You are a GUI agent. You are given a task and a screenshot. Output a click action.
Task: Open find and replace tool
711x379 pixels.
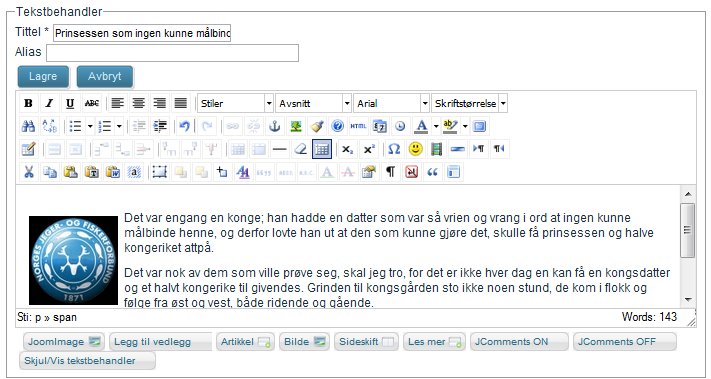point(49,126)
